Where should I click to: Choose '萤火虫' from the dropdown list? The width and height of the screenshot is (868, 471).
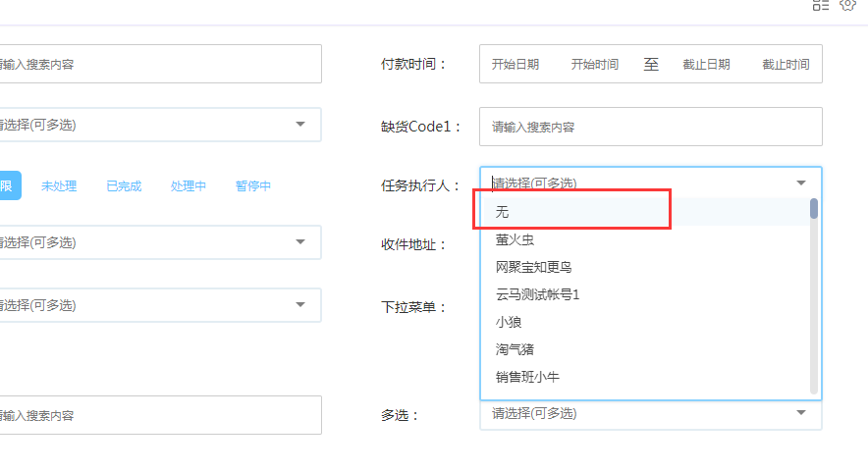click(515, 239)
